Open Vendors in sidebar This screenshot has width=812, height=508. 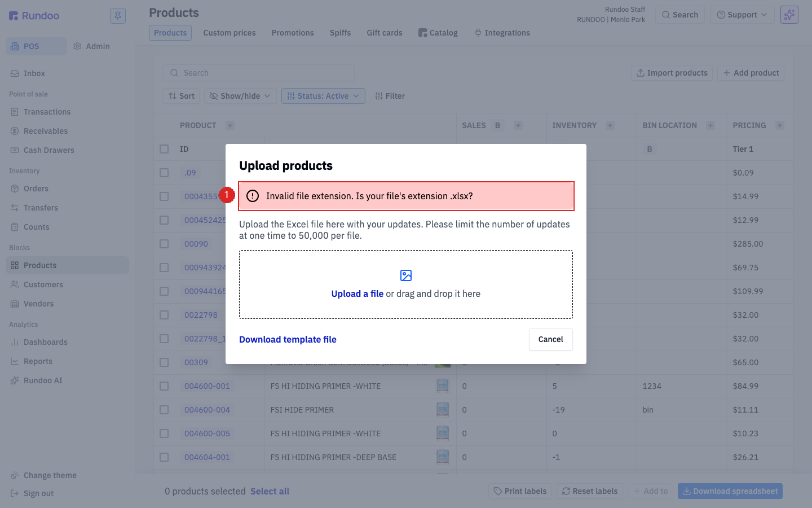[x=67, y=304]
